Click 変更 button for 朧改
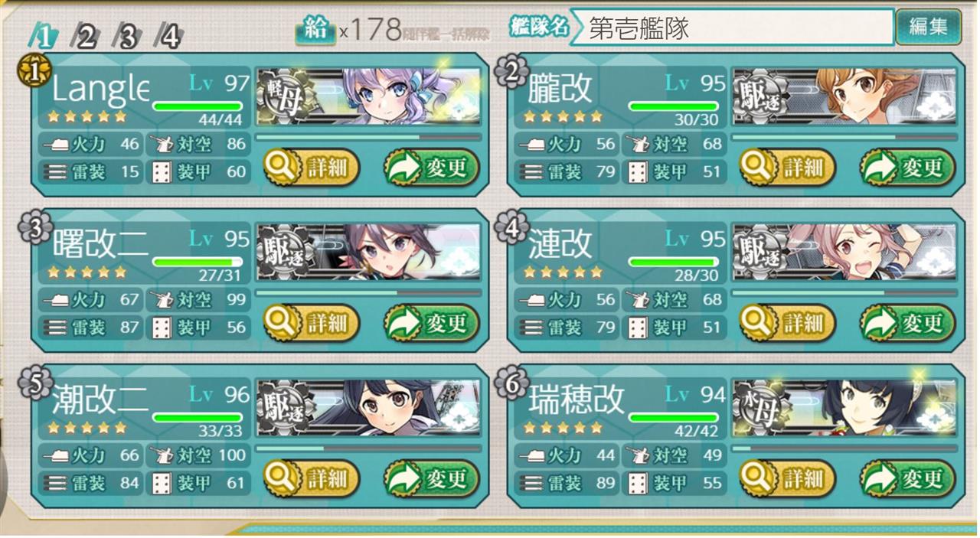The height and width of the screenshot is (538, 980). 908,168
